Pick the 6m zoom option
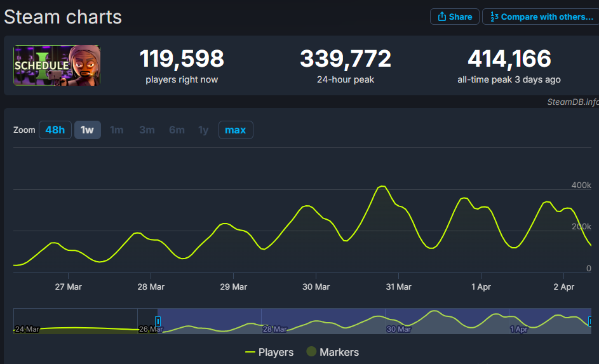This screenshot has width=599, height=364. [x=177, y=130]
